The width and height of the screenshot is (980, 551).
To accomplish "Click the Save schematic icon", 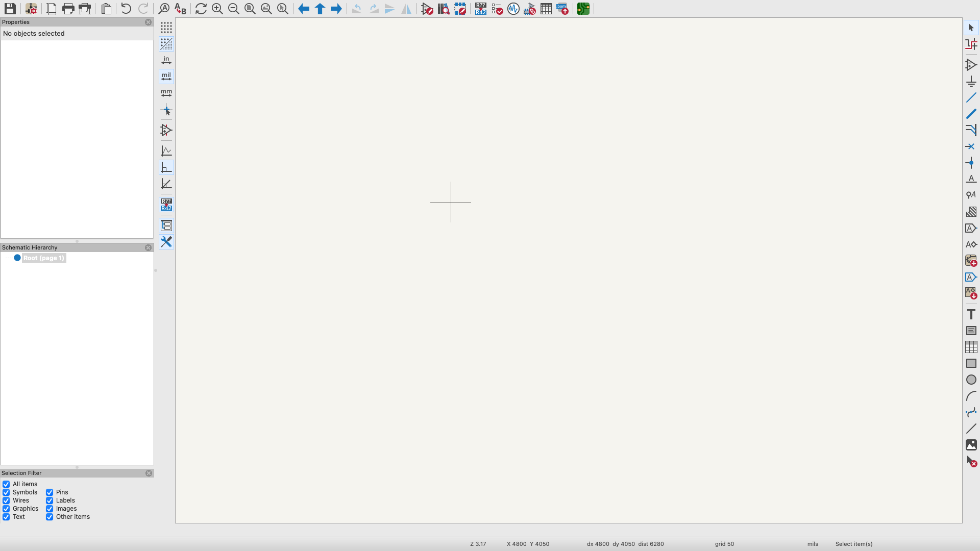I will tap(10, 9).
